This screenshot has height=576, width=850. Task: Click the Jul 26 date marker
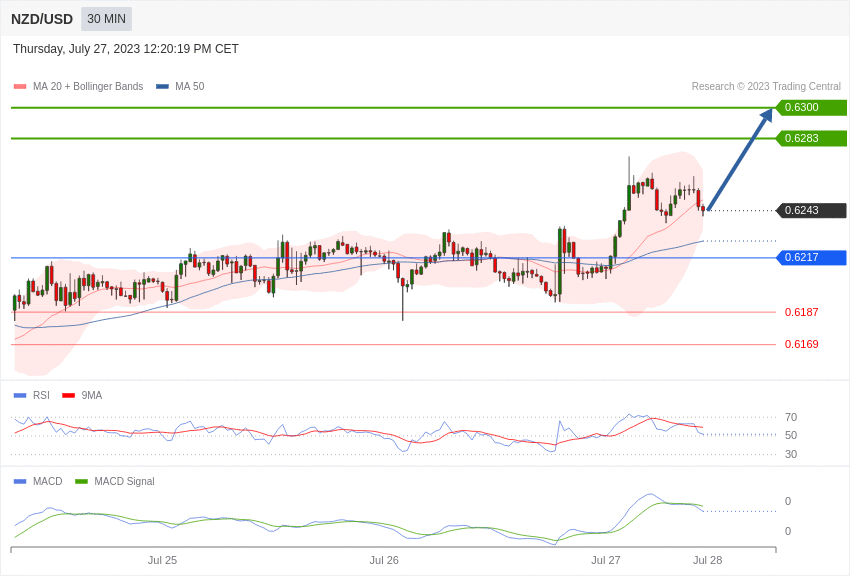(x=384, y=560)
